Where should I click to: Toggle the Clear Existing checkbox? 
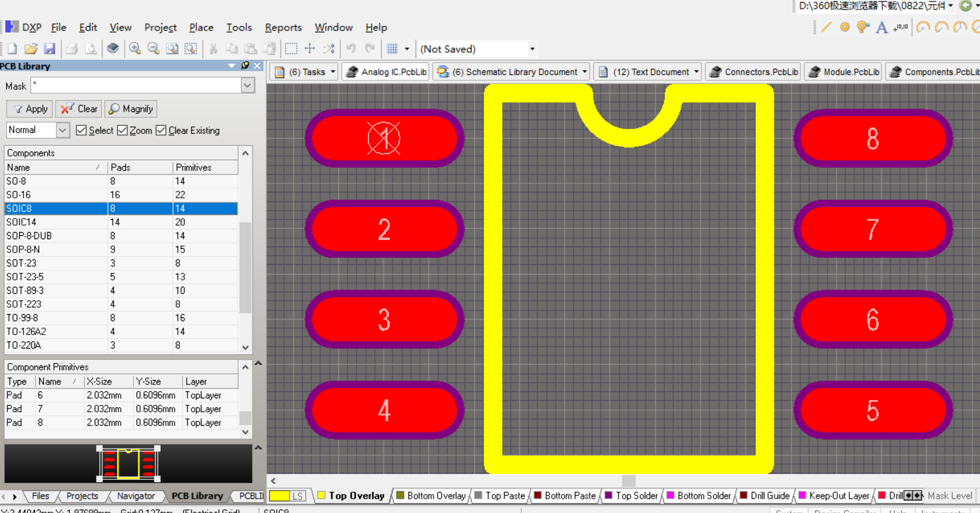pyautogui.click(x=161, y=130)
